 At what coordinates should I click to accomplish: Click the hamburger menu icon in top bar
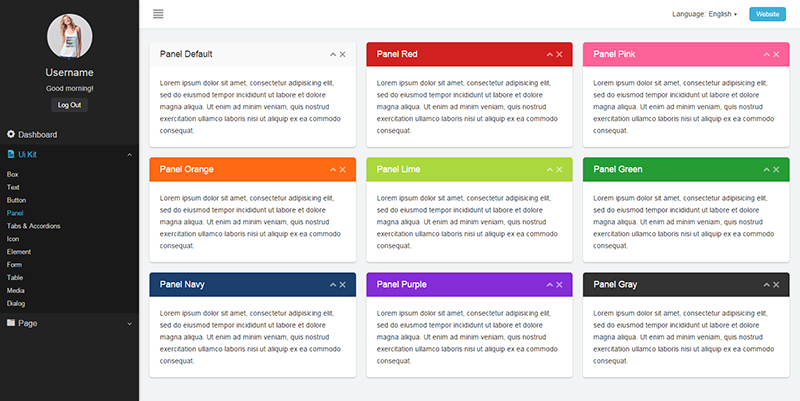pyautogui.click(x=158, y=13)
